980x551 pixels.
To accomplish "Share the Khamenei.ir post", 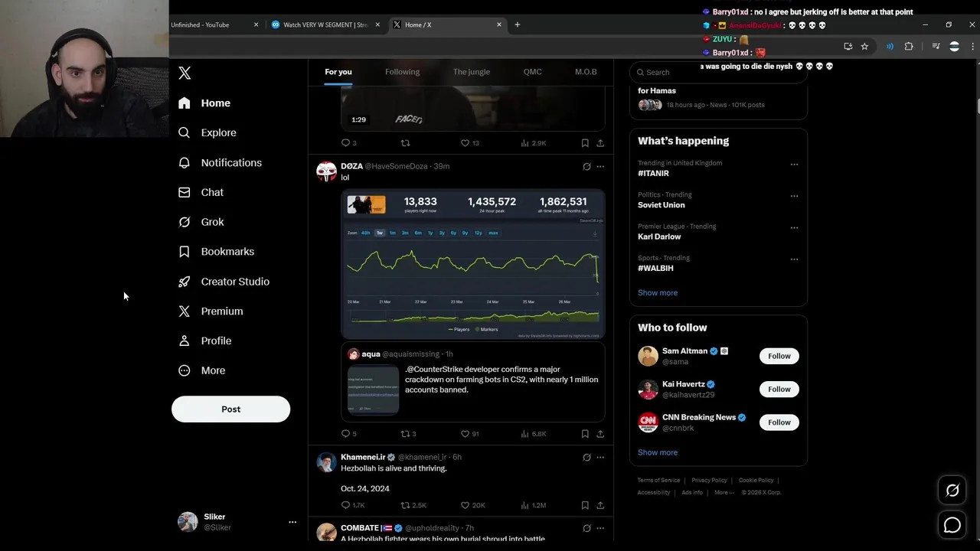I will pyautogui.click(x=600, y=506).
